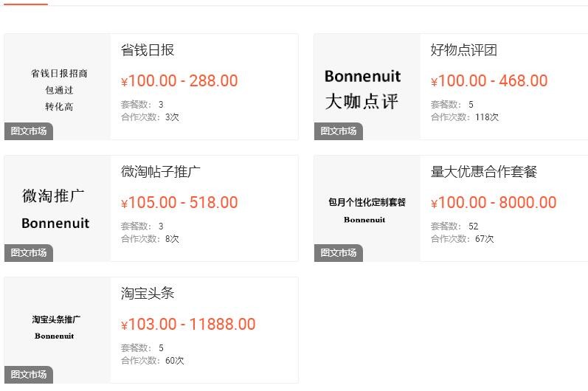This screenshot has height=391, width=588.
Task: Click the ¥103.00 - 11888.00 price
Action: [188, 325]
